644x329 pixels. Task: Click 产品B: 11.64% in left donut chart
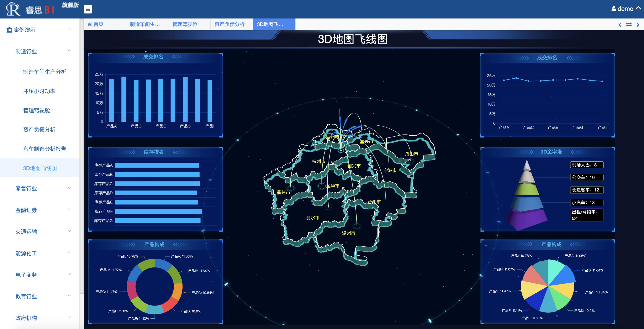pyautogui.click(x=199, y=271)
